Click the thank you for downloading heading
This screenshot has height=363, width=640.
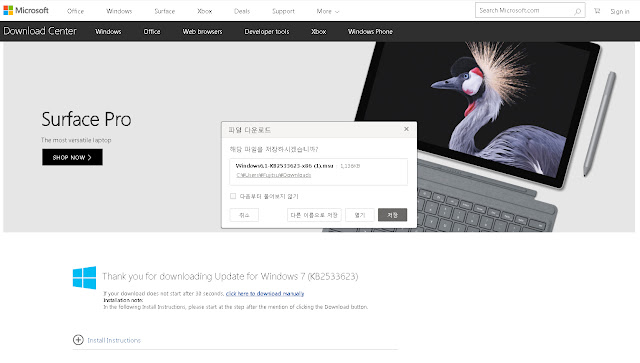[230, 276]
